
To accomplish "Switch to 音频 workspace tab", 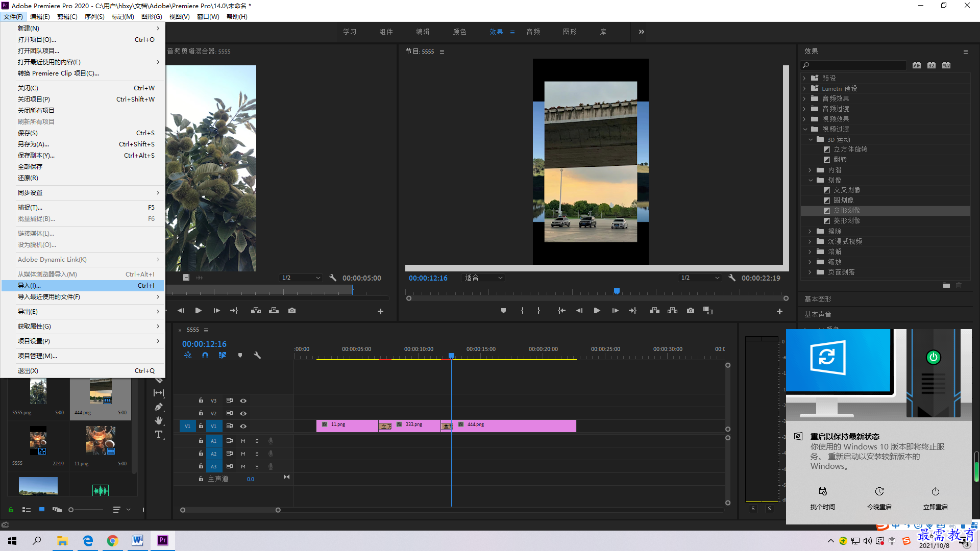I will (x=533, y=32).
